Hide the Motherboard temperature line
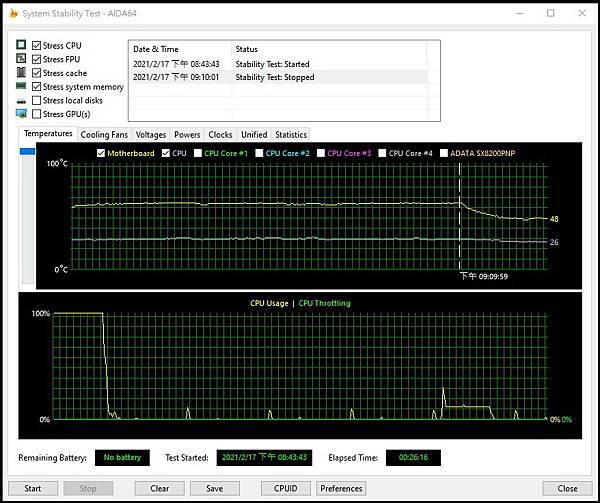This screenshot has width=600, height=503. [x=99, y=153]
